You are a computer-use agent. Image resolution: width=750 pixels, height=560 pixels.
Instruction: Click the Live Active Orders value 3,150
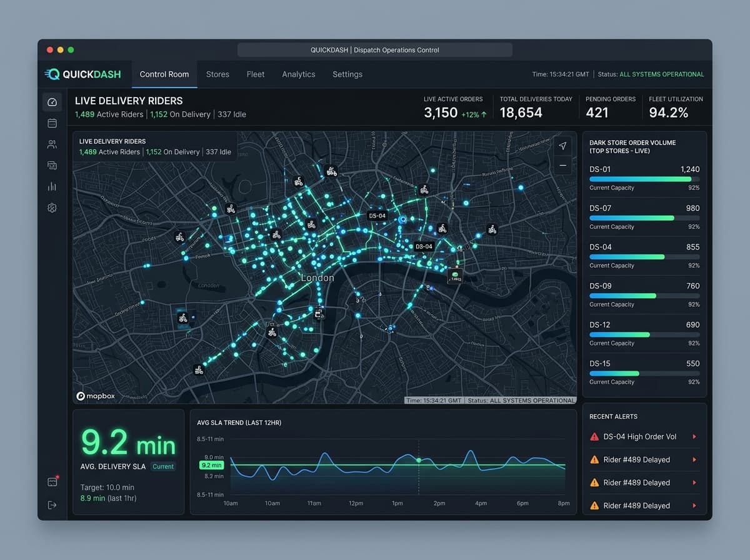pyautogui.click(x=441, y=112)
